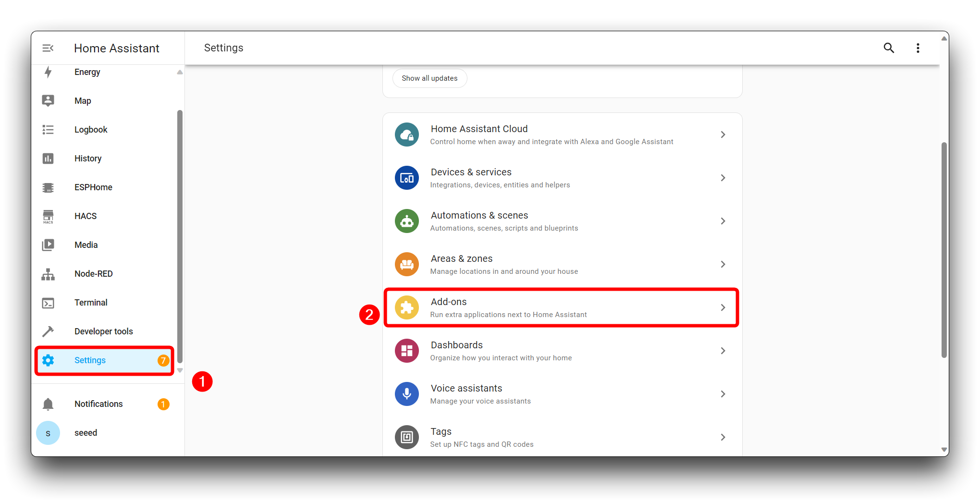Click the Energy lightning bolt icon
The height and width of the screenshot is (503, 980).
pyautogui.click(x=48, y=72)
